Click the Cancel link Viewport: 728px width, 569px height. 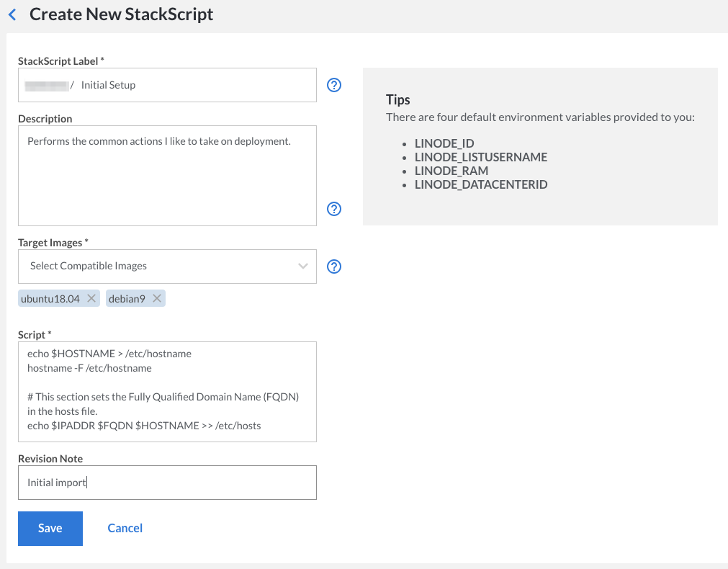tap(125, 529)
